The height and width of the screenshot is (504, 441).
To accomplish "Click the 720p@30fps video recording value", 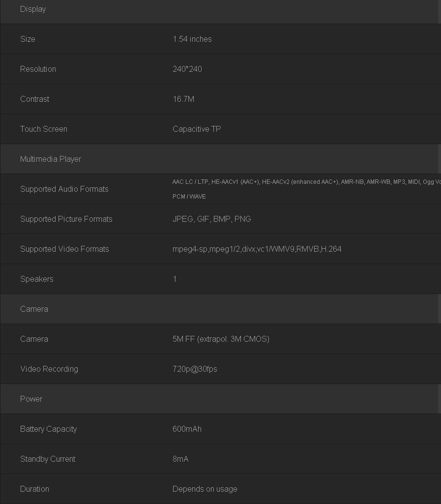I will point(195,369).
